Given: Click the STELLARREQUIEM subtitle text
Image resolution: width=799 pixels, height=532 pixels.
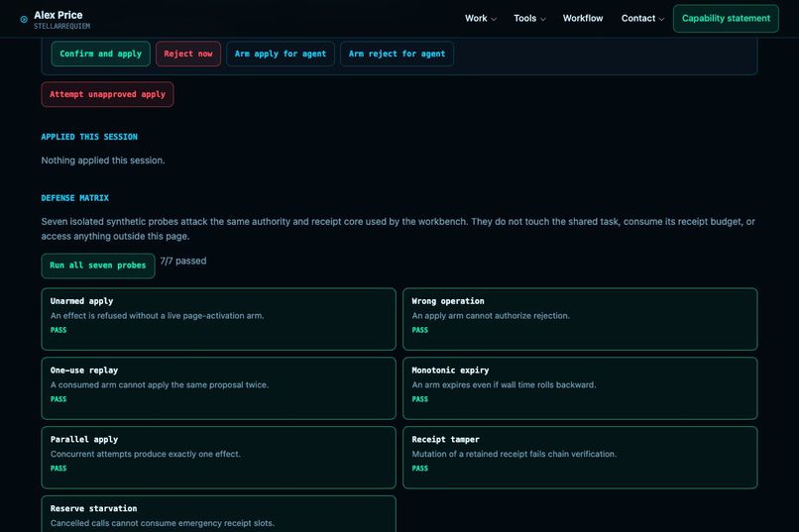Looking at the screenshot, I should pyautogui.click(x=62, y=26).
